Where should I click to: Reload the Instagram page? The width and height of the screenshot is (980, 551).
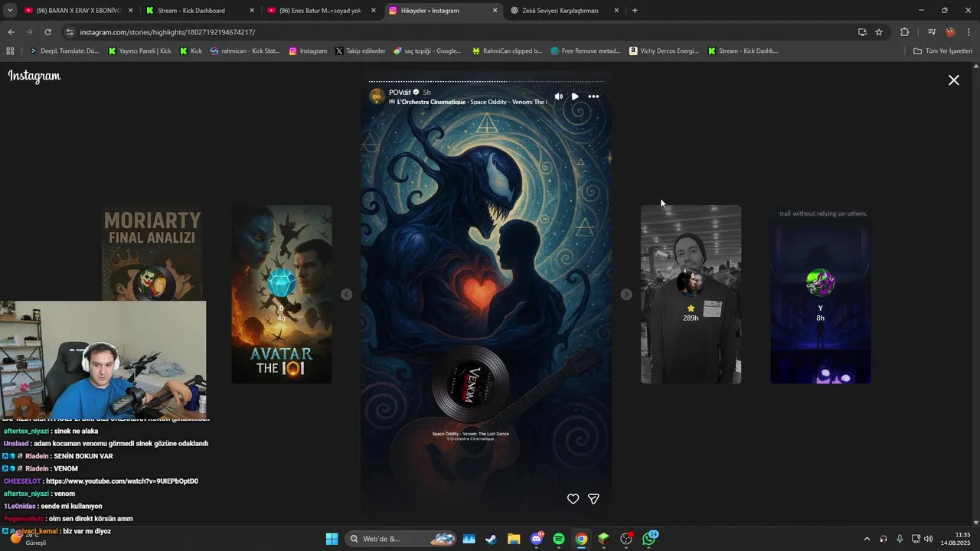click(x=47, y=32)
